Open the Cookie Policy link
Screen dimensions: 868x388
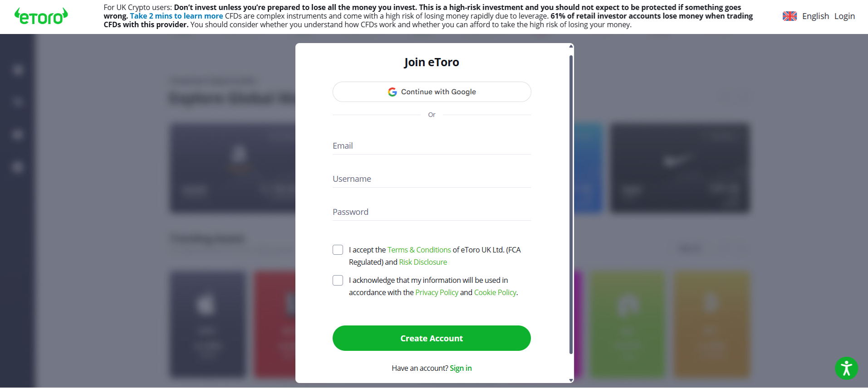(x=495, y=292)
